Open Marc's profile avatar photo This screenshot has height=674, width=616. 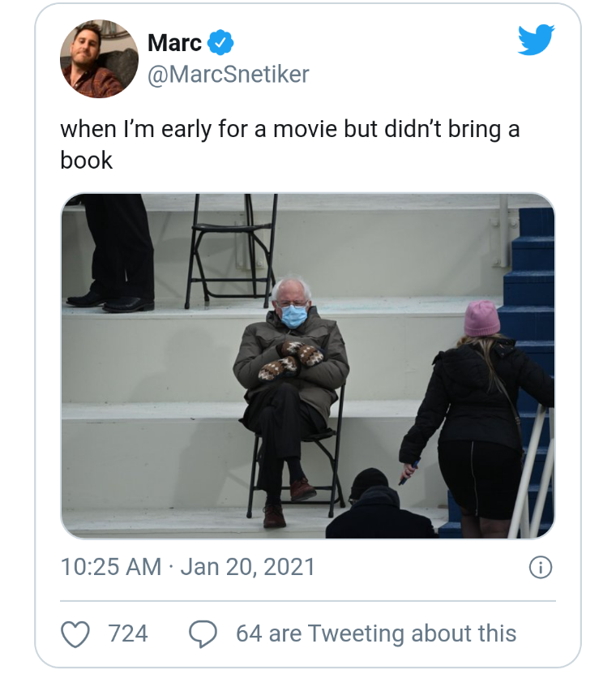pos(99,59)
